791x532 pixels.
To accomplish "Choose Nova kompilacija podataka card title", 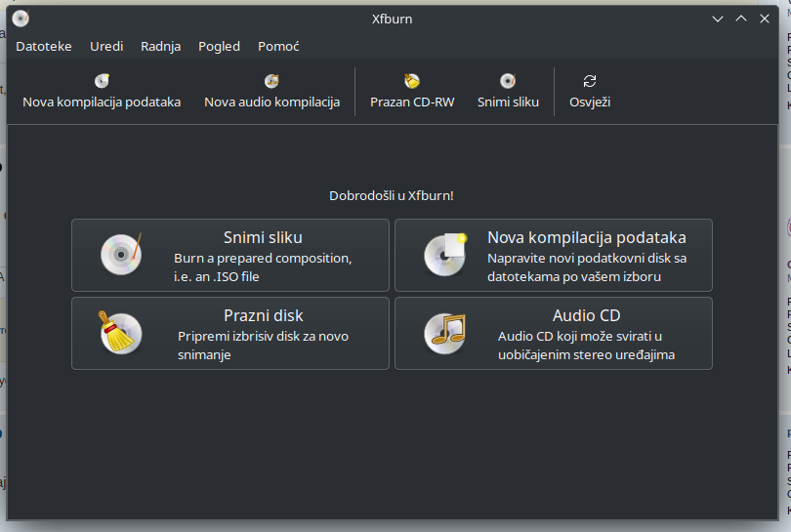I will point(587,237).
